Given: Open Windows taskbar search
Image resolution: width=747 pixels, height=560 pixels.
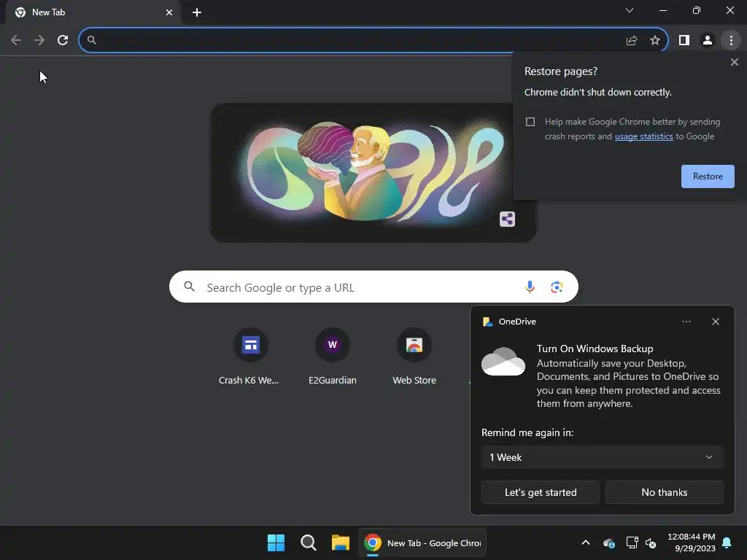Looking at the screenshot, I should click(x=309, y=542).
